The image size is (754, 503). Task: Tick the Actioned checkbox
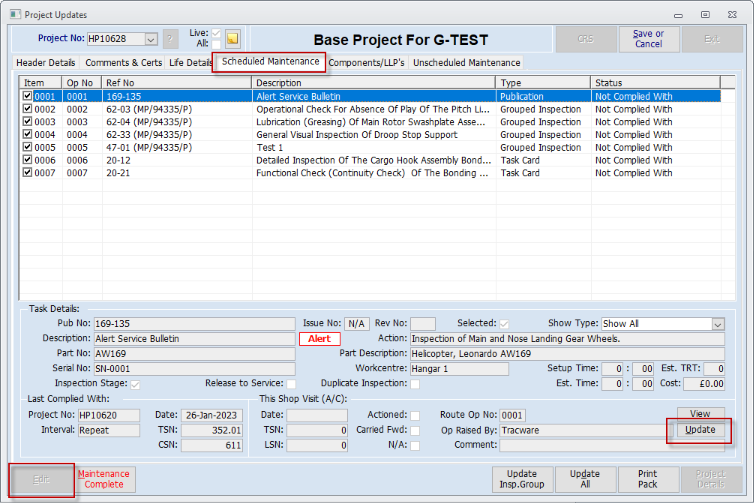[x=415, y=415]
